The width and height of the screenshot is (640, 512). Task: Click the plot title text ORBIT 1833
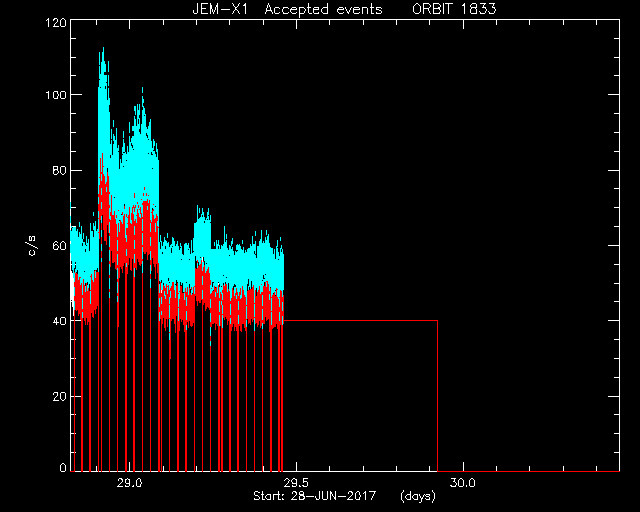pos(454,9)
